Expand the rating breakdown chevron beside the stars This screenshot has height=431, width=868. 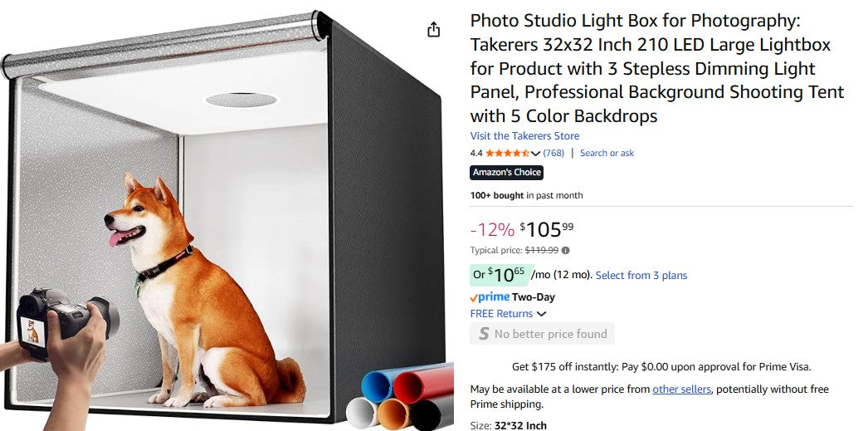[535, 154]
